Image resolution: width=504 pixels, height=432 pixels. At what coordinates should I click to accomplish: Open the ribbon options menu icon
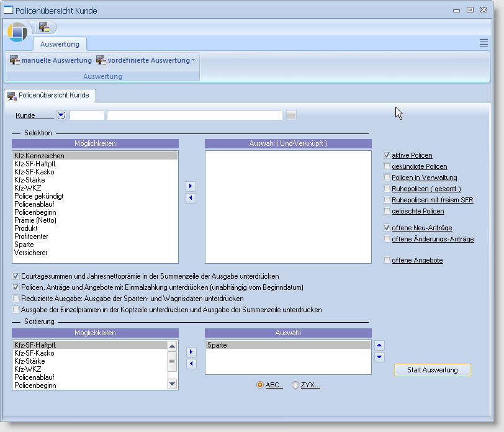point(484,43)
